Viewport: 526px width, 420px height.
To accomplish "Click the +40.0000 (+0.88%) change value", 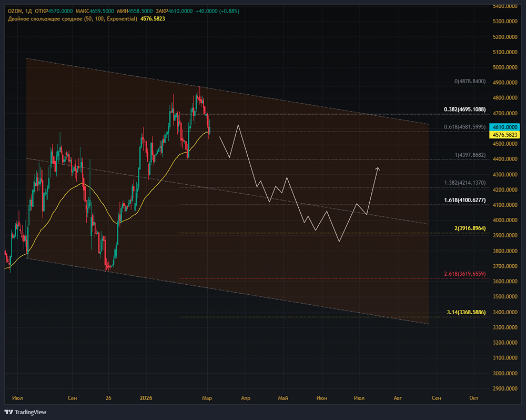I will [x=217, y=11].
